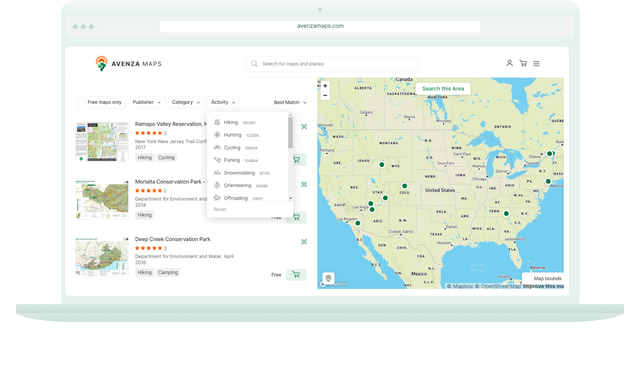
Task: Click Ramapo Valley map extent icon
Action: (x=304, y=127)
